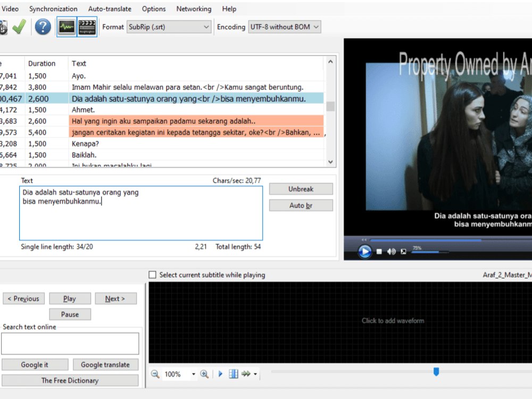Toggle the video clapperboard toolbar icon
The image size is (532, 399).
(87, 27)
